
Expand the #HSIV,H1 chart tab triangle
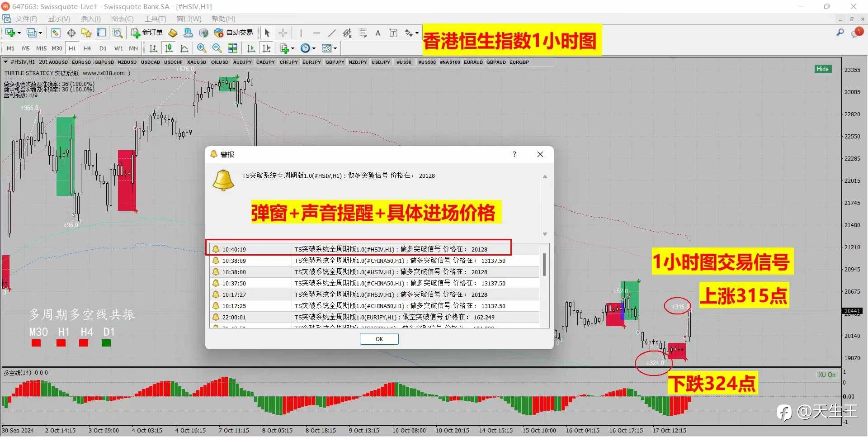coord(5,62)
